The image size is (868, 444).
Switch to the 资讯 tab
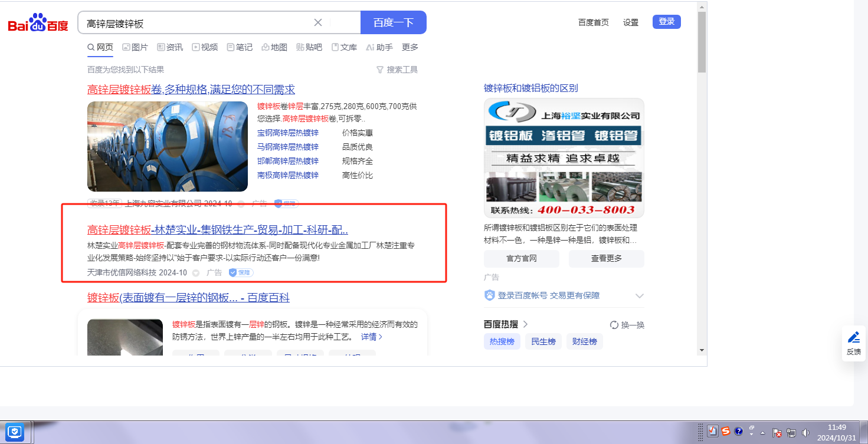(170, 47)
